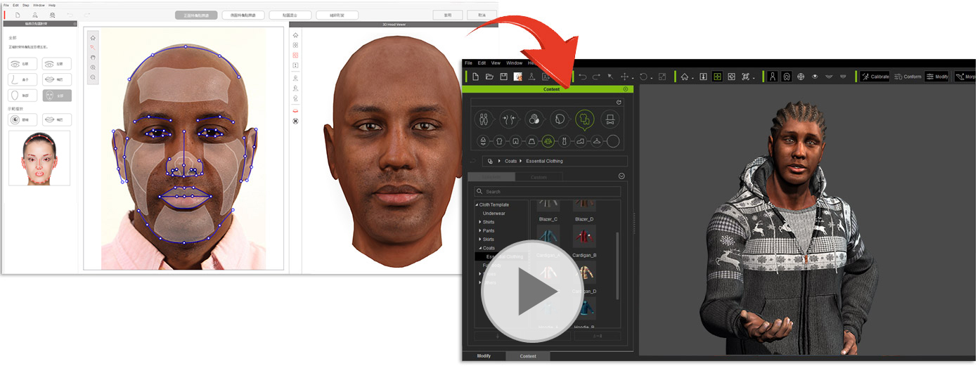Select the Cardigan_B clothing thumbnail
Screen dimensions: 980x366
(x=584, y=239)
